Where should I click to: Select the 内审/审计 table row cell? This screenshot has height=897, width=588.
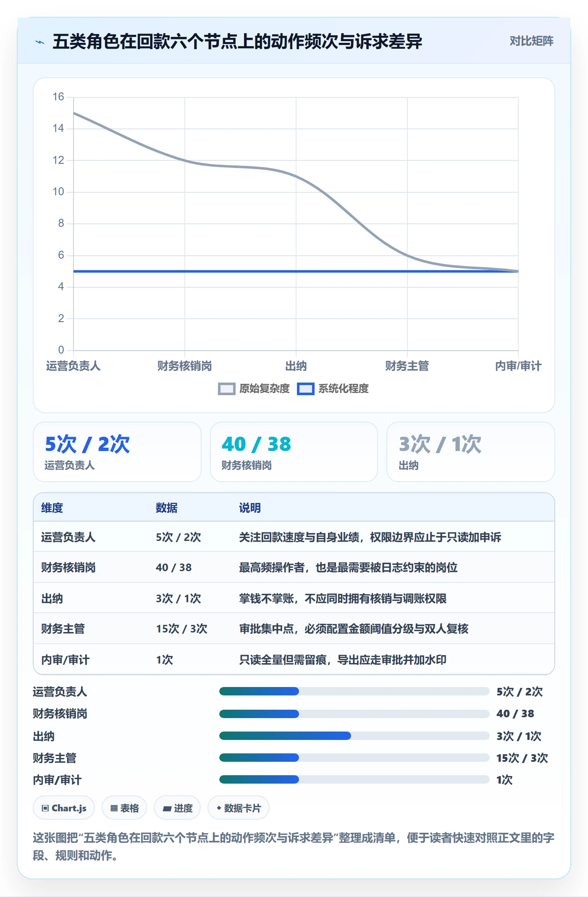pyautogui.click(x=65, y=660)
